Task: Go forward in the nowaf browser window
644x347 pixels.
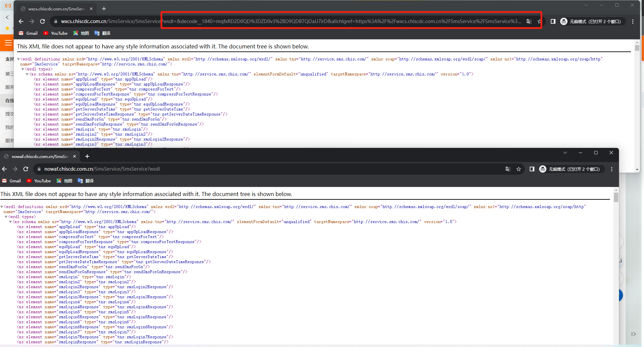Action: tap(15, 169)
